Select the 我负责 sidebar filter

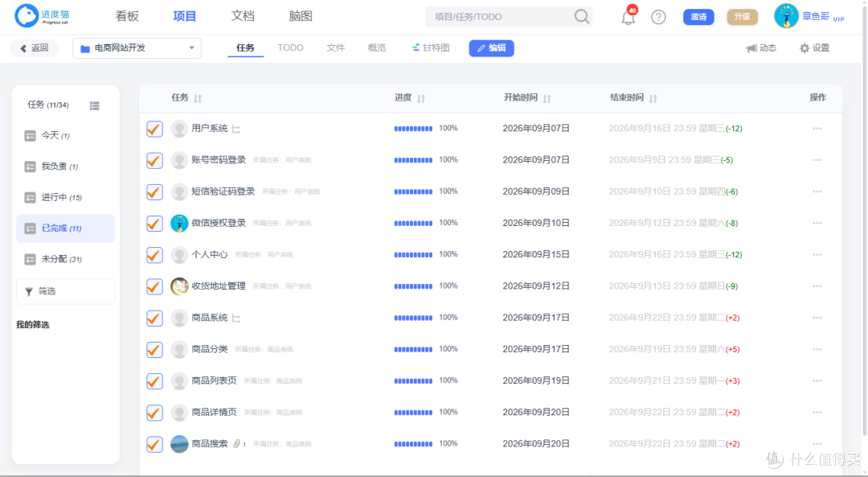pyautogui.click(x=65, y=167)
